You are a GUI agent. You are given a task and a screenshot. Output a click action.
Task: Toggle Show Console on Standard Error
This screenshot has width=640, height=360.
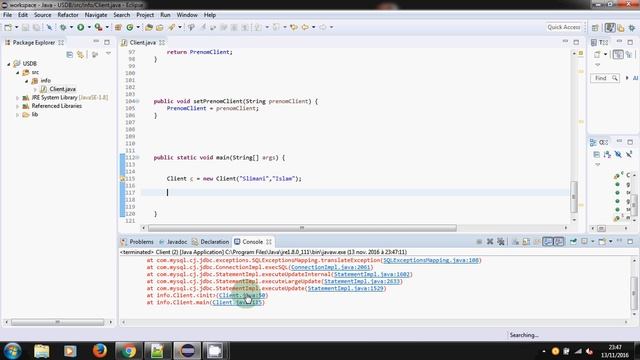point(559,242)
